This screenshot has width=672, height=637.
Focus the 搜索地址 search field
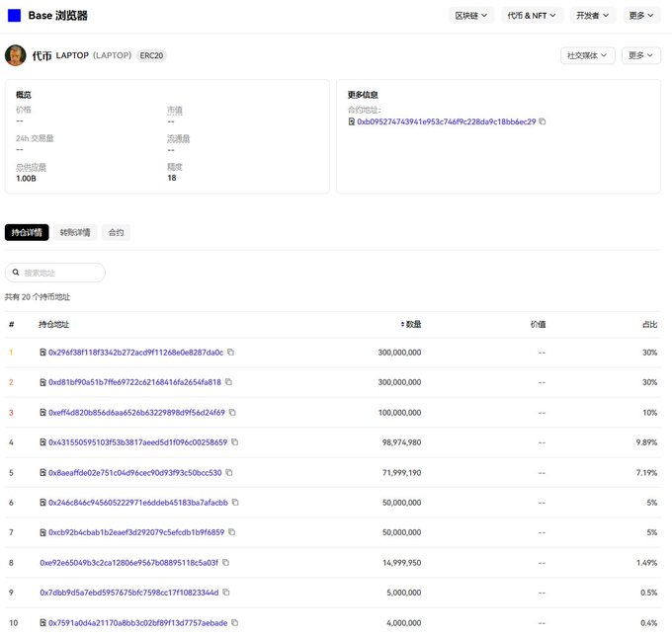point(55,273)
